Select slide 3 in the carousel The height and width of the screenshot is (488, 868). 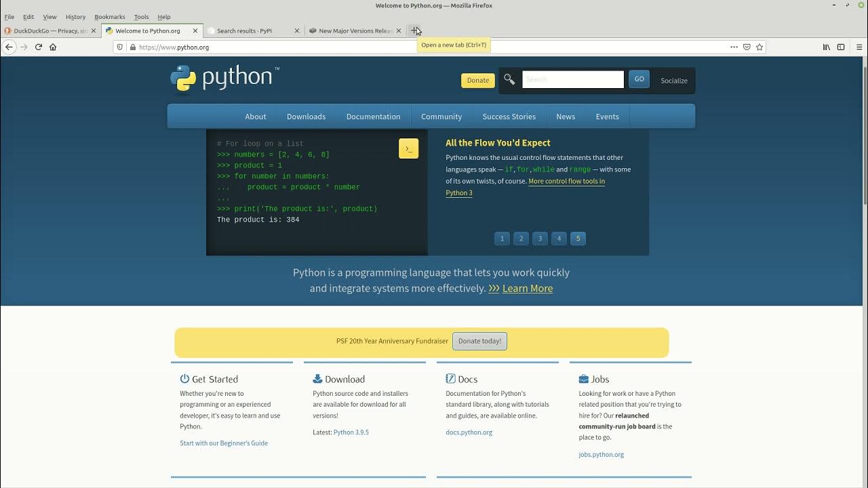tap(540, 239)
